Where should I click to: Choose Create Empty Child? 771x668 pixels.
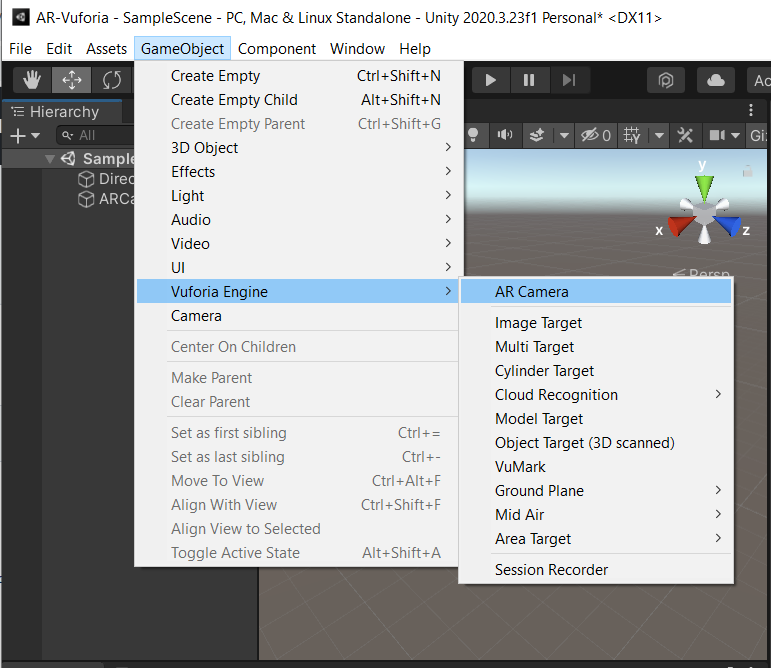point(298,100)
